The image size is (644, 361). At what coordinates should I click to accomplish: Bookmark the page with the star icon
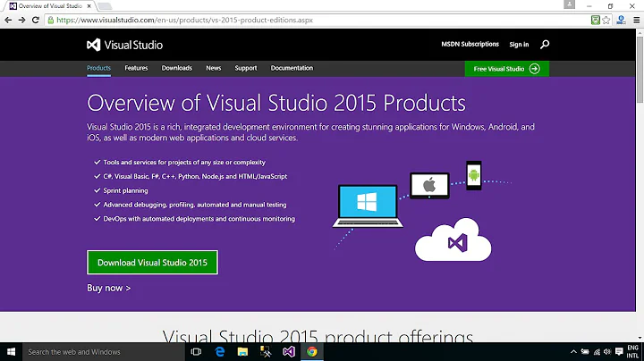606,20
